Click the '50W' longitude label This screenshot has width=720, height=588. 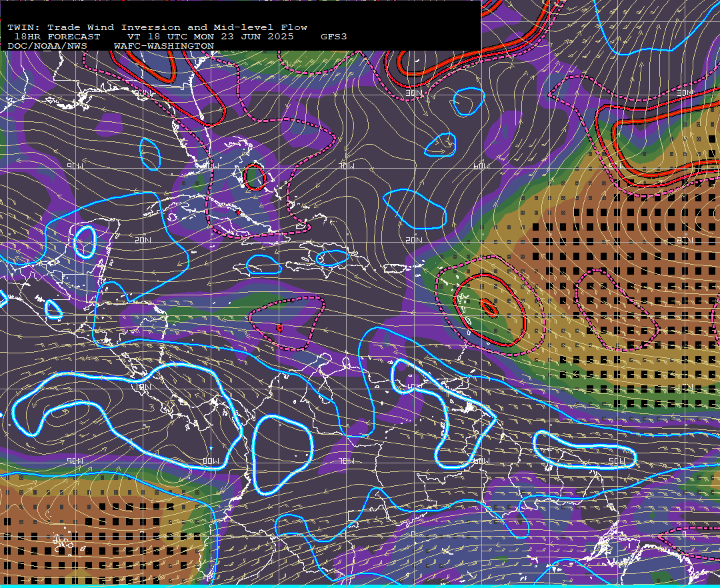click(x=617, y=461)
